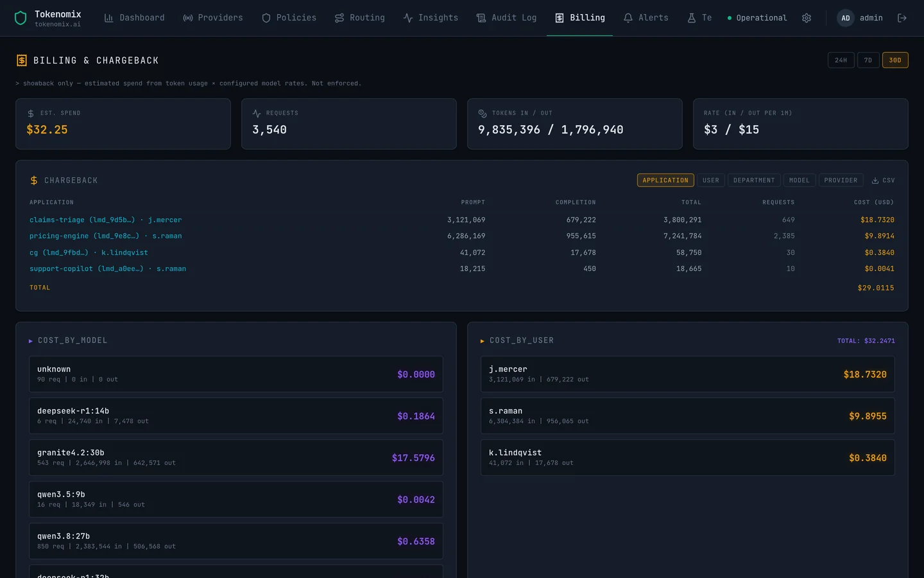
Task: Click the Audit Log scroll icon
Action: (481, 18)
